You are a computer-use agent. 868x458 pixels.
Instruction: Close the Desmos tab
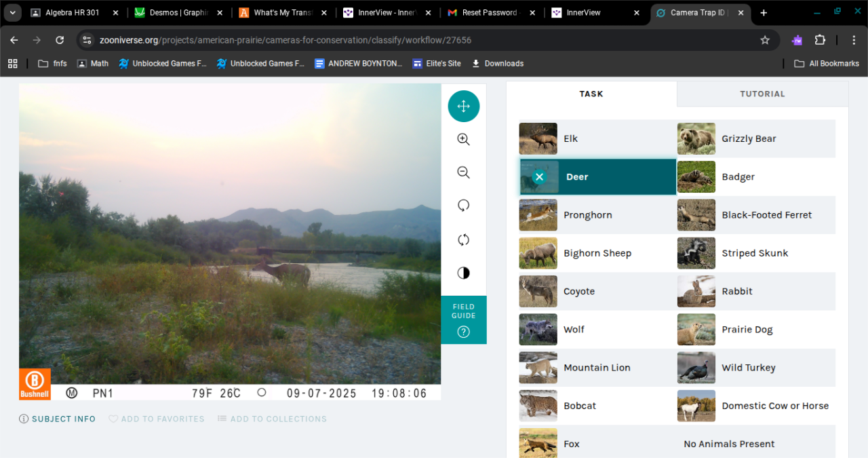click(x=219, y=12)
